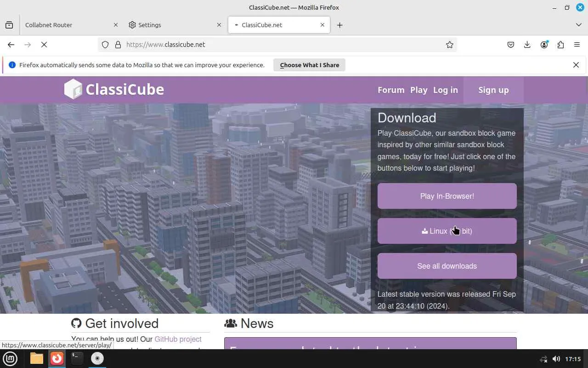
Task: Show the clock calendar at 17:15
Action: coord(573,359)
